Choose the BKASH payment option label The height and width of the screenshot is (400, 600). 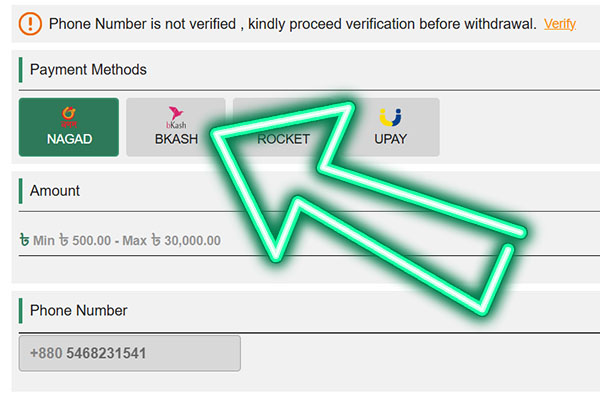coord(176,139)
